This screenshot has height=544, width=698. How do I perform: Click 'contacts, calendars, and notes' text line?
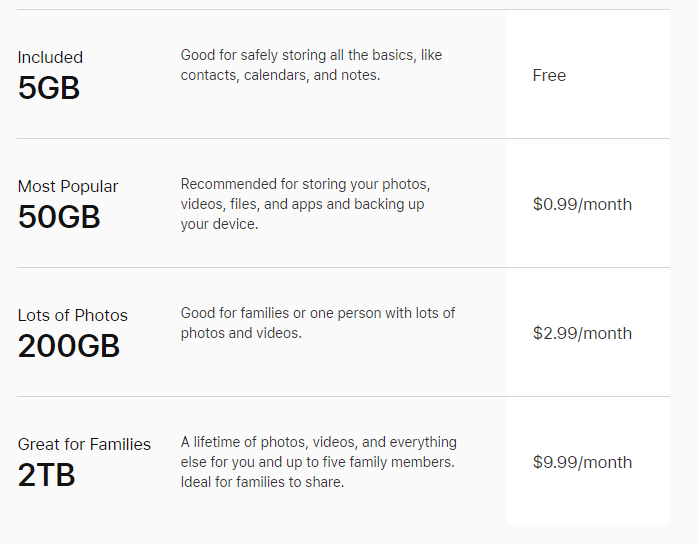click(280, 75)
